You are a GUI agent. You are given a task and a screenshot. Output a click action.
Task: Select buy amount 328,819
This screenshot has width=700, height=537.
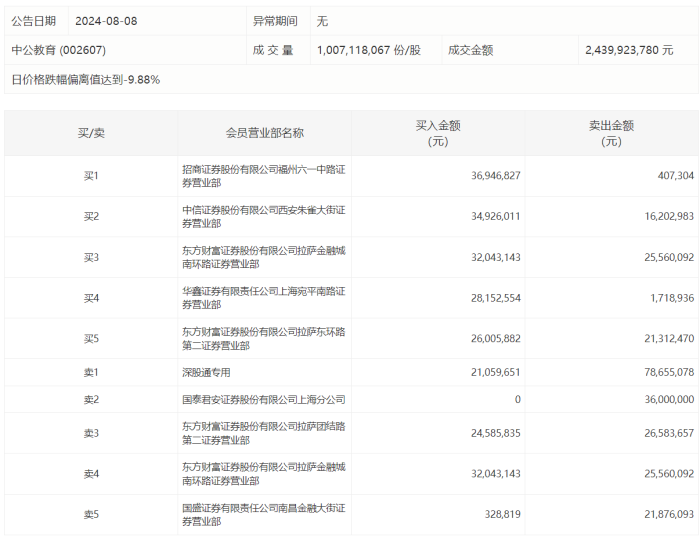[503, 515]
